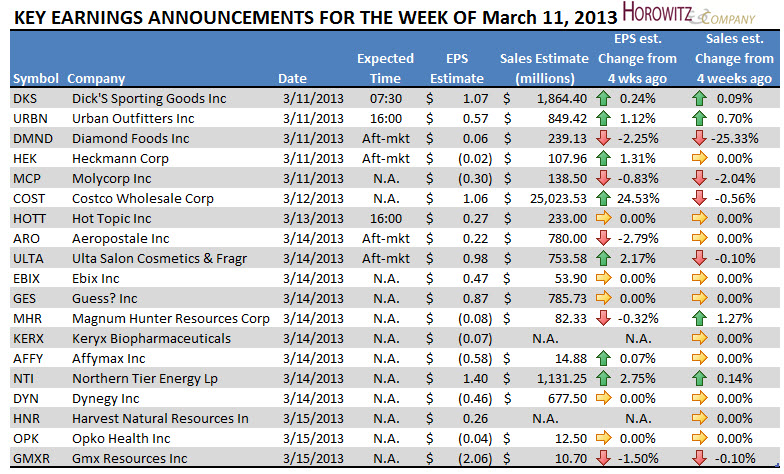
Task: Select the Costco Wholesale Corp cell
Action: coord(142,198)
